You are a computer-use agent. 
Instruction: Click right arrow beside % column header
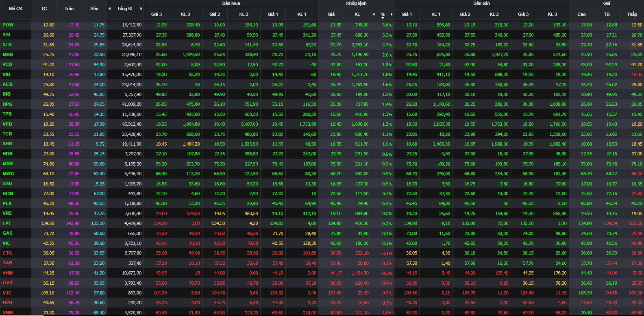(392, 14)
